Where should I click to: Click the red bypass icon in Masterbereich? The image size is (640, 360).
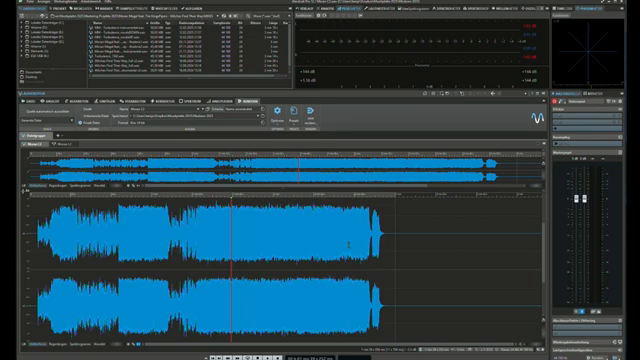coord(554,101)
